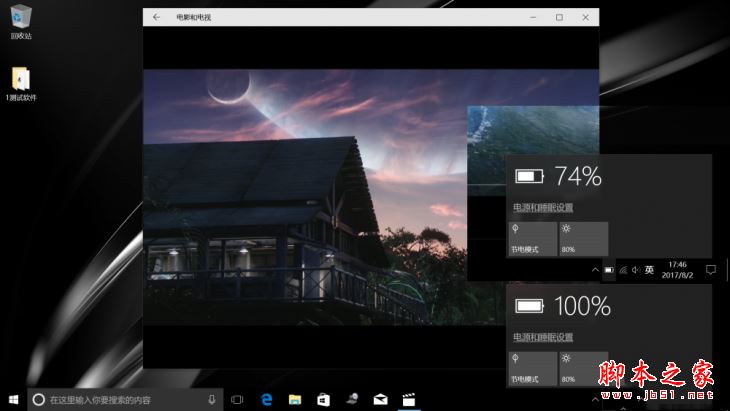Click the 80% brightness tile in 100% flyout
Screen dimensions: 730x411
(584, 369)
